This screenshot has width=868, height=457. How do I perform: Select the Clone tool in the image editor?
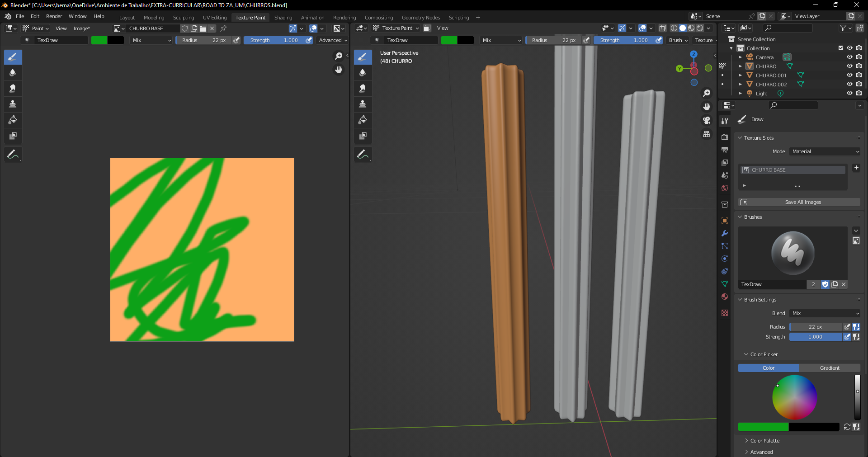13,104
